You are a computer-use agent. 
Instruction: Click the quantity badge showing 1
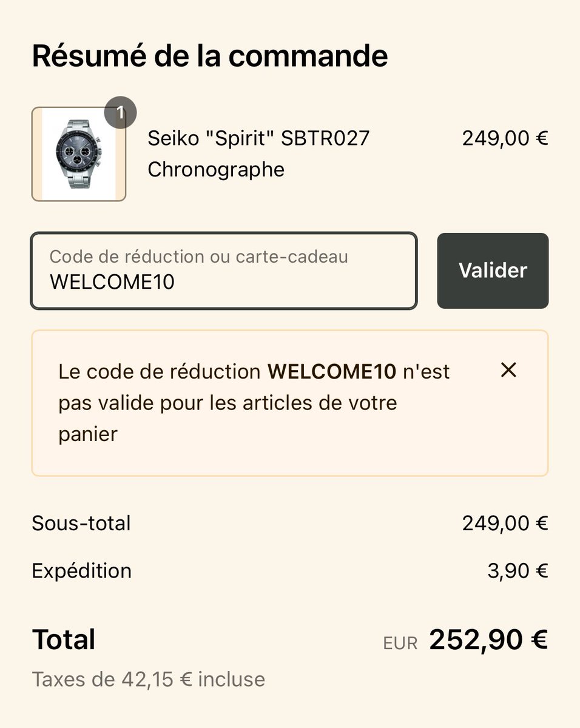pos(120,113)
